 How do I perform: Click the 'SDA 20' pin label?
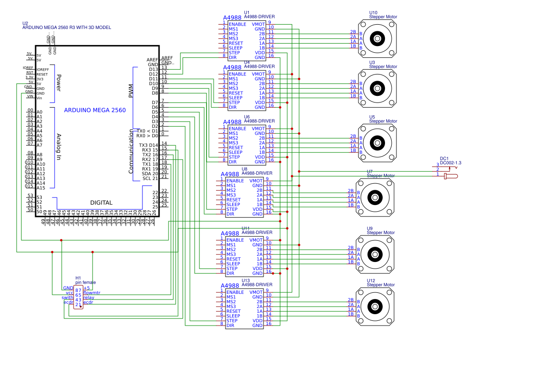pos(150,173)
